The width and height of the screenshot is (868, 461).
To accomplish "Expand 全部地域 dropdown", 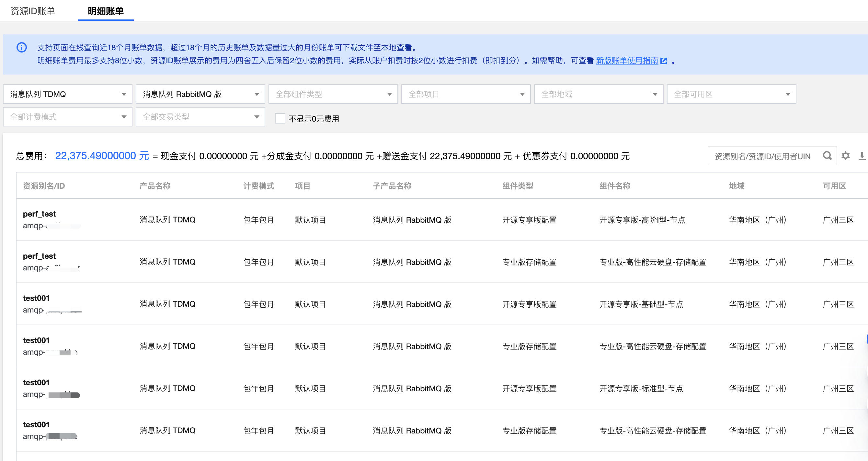I will (x=599, y=94).
